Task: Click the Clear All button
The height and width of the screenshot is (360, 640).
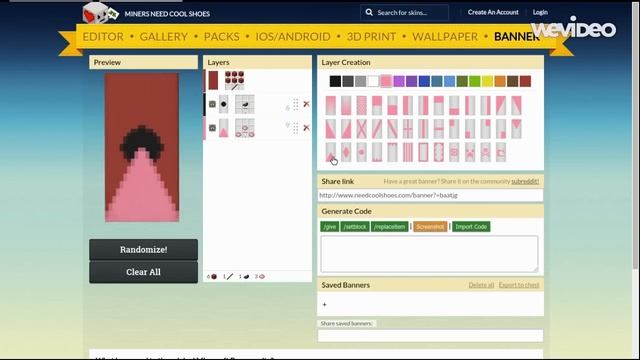Action: pos(144,272)
